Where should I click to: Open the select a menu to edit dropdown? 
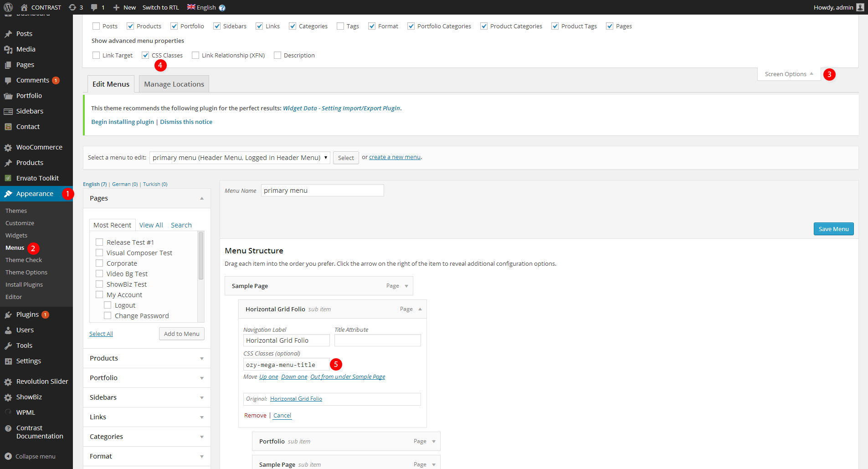[240, 158]
